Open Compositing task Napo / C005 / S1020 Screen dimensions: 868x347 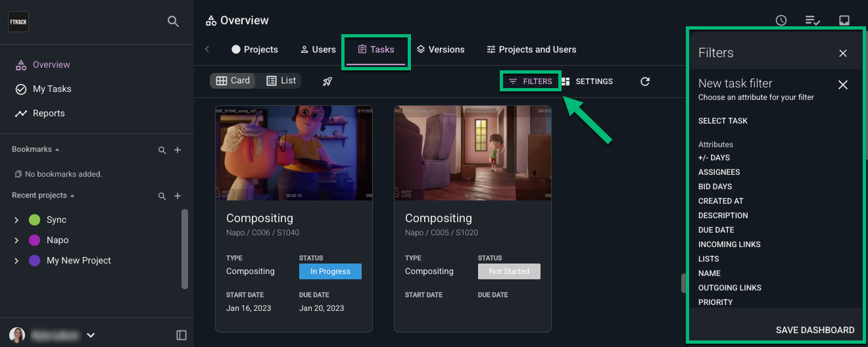point(439,218)
